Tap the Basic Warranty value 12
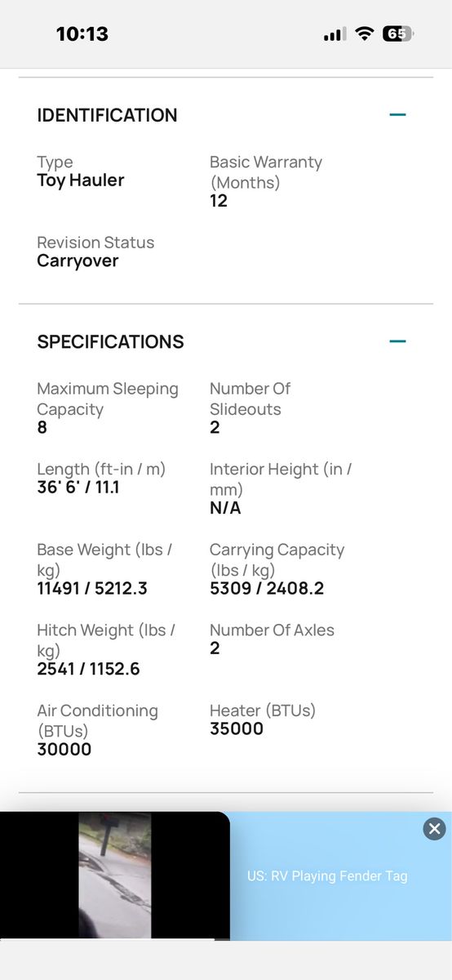 point(219,201)
